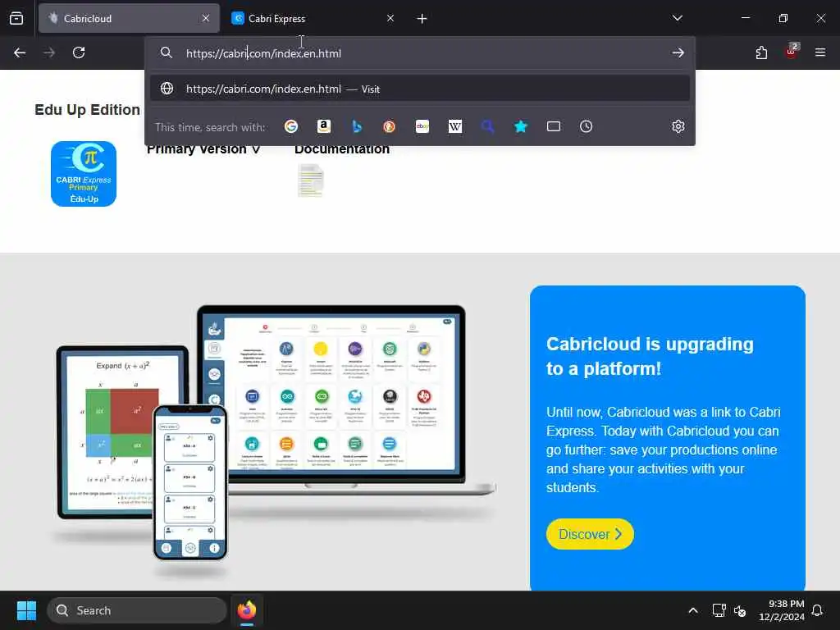Click the Discover button

[590, 534]
